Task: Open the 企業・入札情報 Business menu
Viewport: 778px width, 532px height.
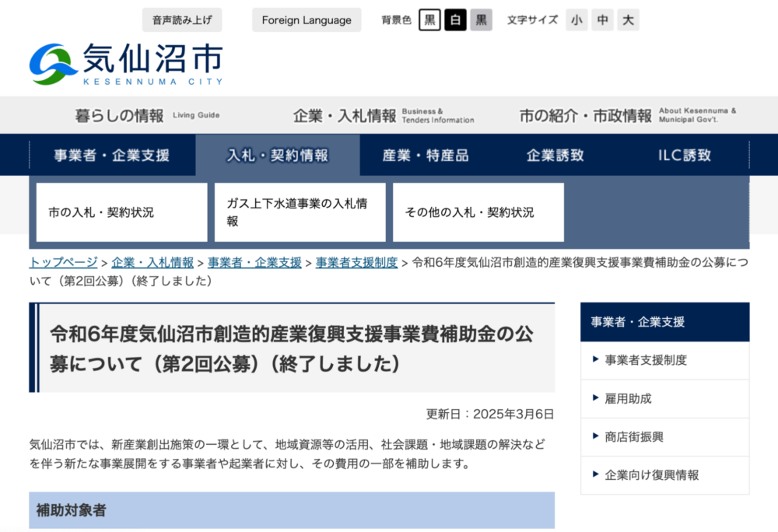Action: point(384,116)
